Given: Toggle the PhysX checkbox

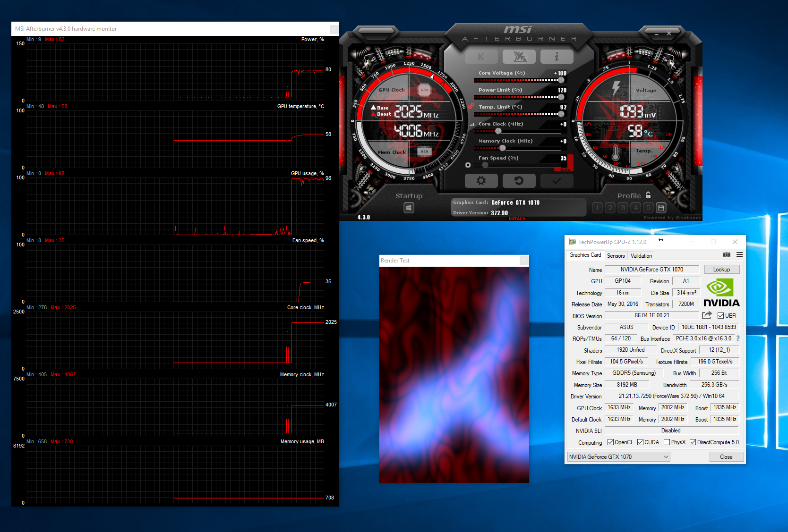Looking at the screenshot, I should (667, 442).
